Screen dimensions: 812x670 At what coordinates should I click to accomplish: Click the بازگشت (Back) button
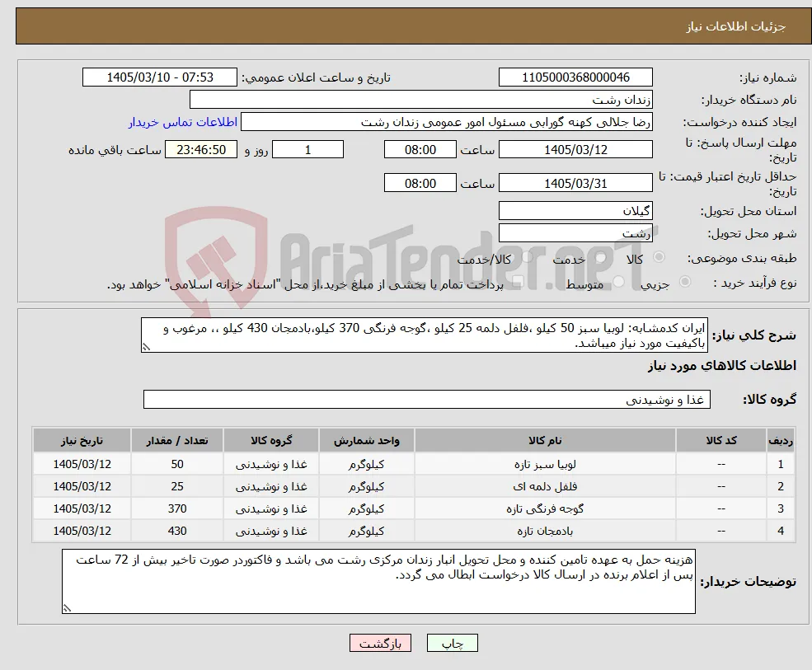(x=380, y=643)
